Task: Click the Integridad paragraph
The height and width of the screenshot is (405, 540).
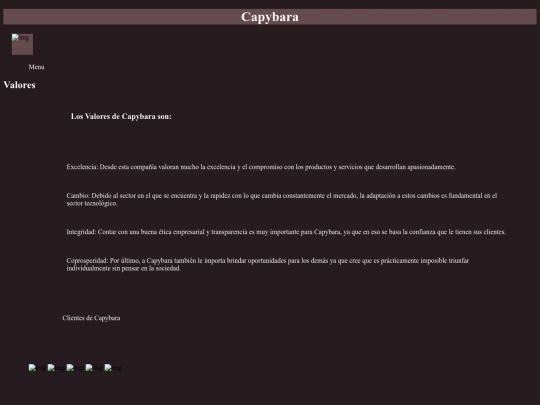Action: pyautogui.click(x=286, y=232)
